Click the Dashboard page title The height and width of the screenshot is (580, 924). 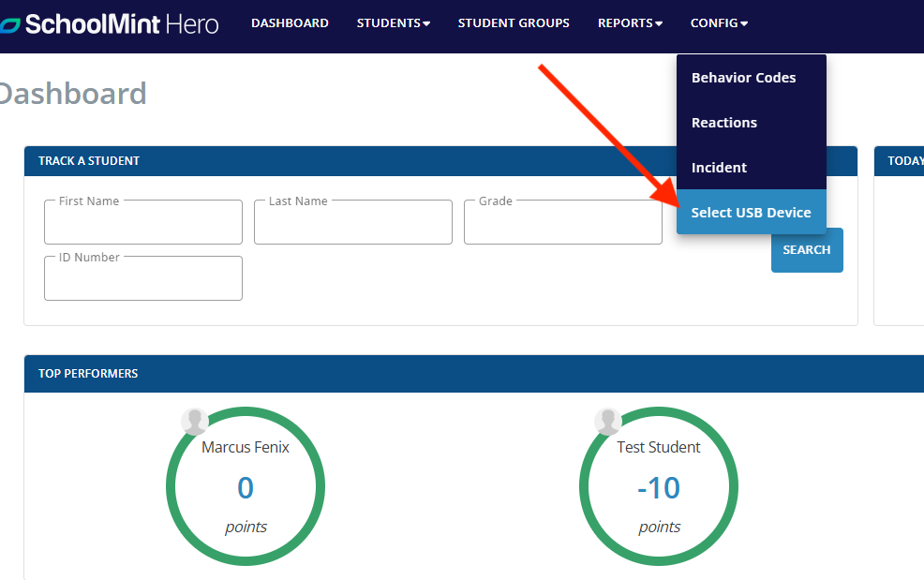click(x=73, y=94)
